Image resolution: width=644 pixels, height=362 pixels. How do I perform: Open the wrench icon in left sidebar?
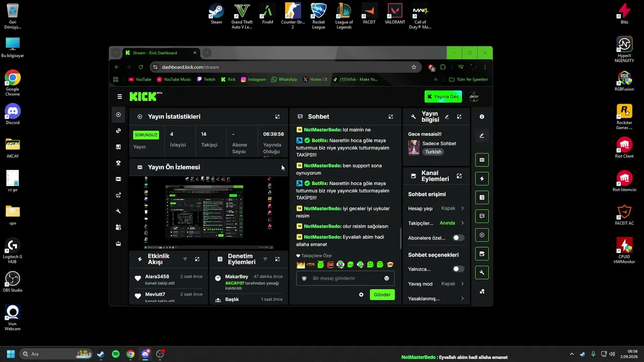click(x=118, y=211)
